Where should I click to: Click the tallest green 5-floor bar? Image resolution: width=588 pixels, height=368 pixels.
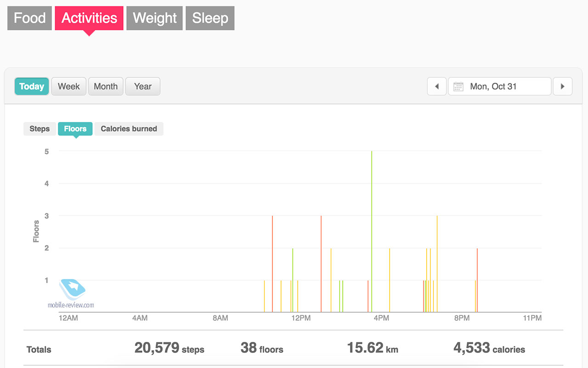[372, 231]
